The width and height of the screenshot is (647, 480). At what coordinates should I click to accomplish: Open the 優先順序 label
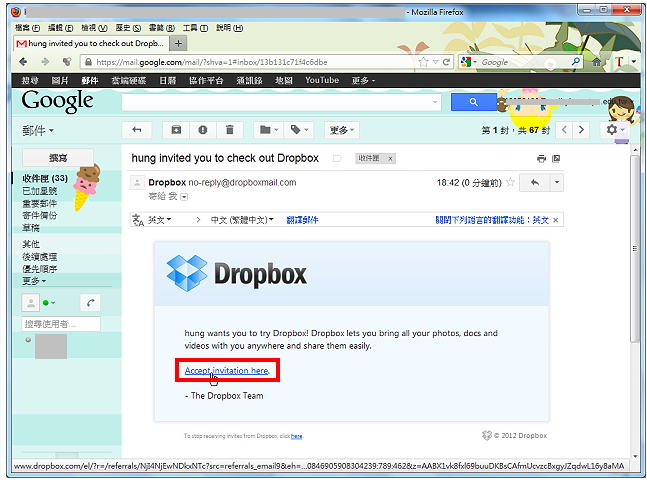[40, 269]
